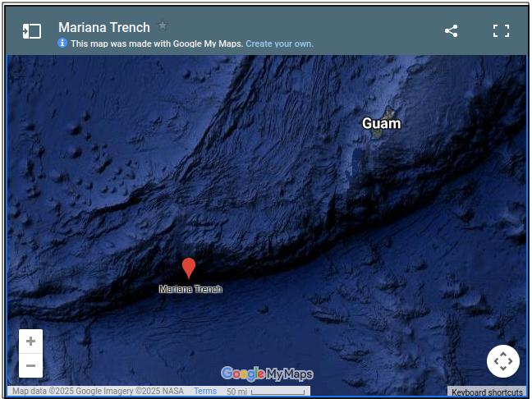Click the 'Mariana Trench' pin label
The width and height of the screenshot is (532, 399).
point(190,289)
